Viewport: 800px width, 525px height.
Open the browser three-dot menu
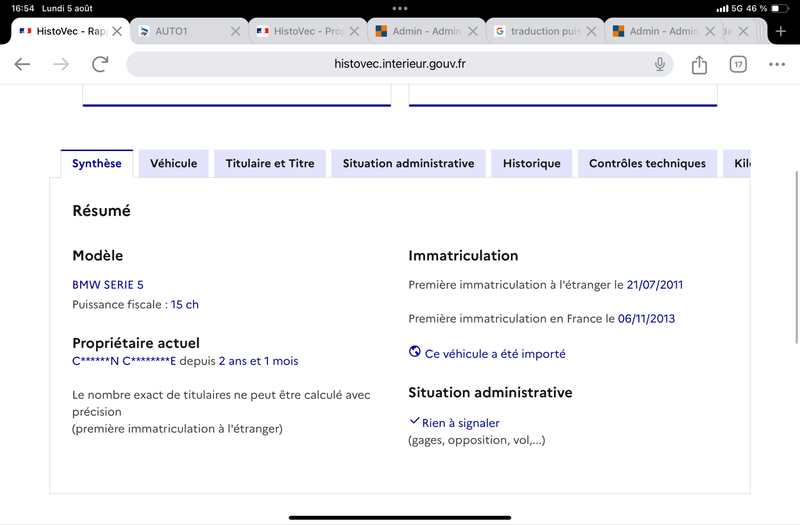pos(777,64)
